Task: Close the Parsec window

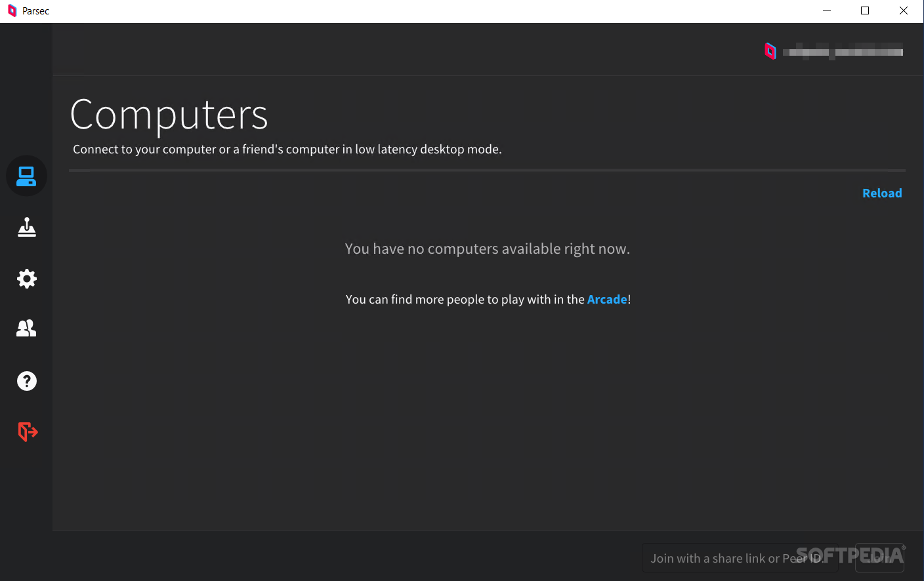Action: (x=904, y=10)
